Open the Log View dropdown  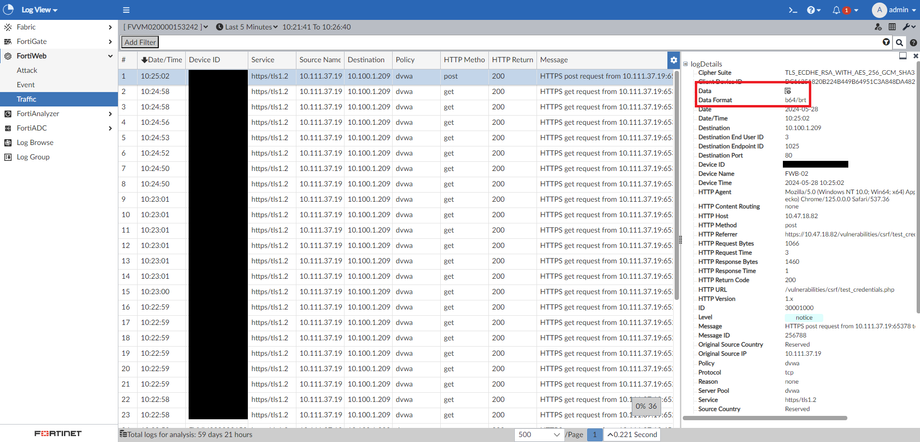[x=39, y=10]
